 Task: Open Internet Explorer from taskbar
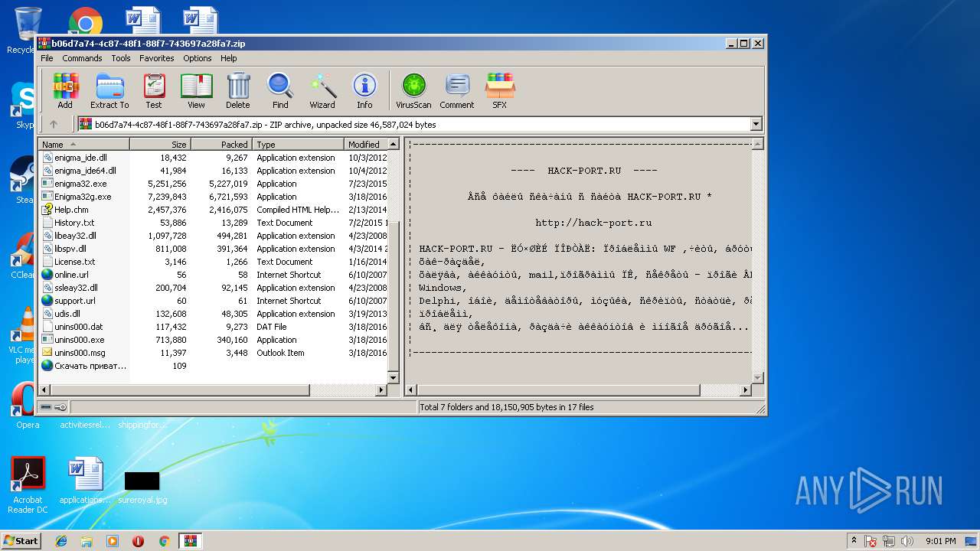(x=61, y=541)
